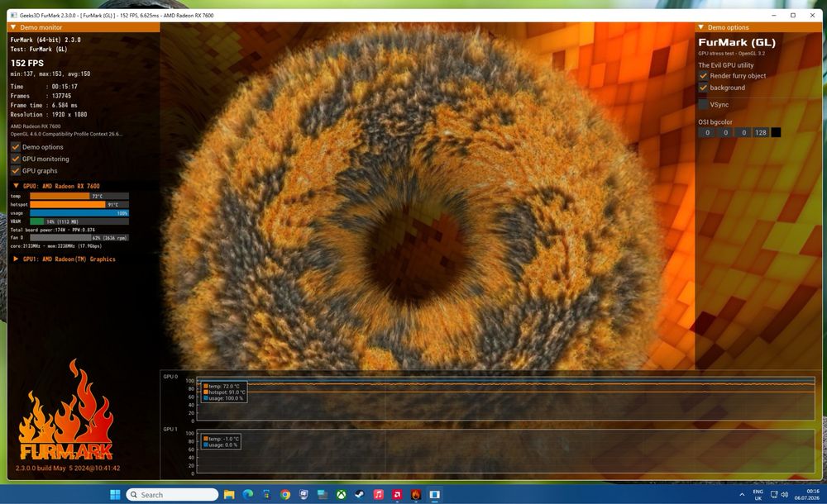827x504 pixels.
Task: Toggle the background checkbox
Action: pos(703,88)
